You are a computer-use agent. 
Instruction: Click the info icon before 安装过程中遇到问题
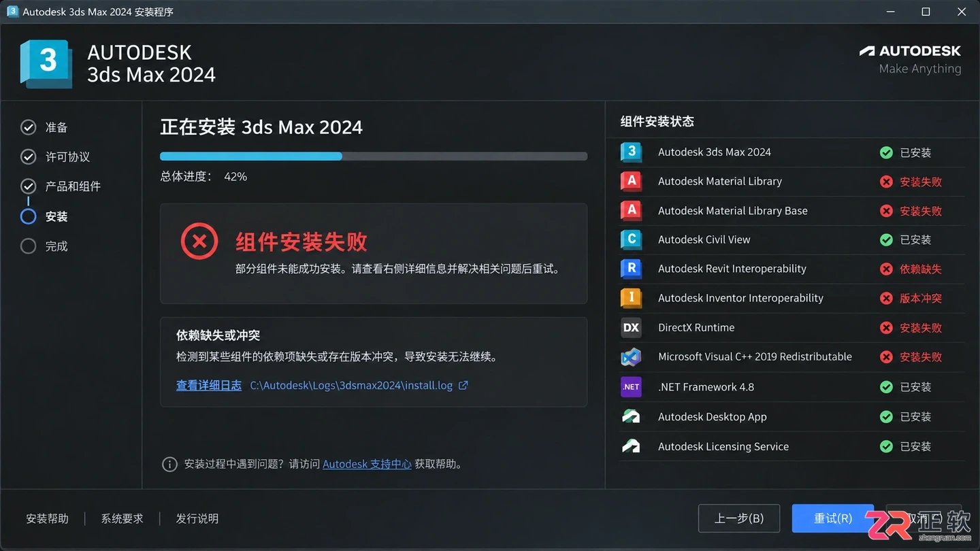[x=169, y=464]
